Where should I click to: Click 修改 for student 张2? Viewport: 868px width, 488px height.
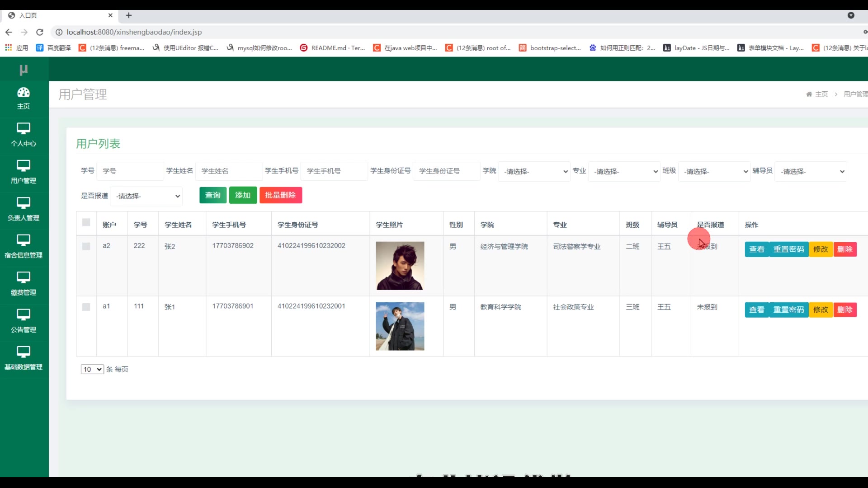click(x=821, y=249)
